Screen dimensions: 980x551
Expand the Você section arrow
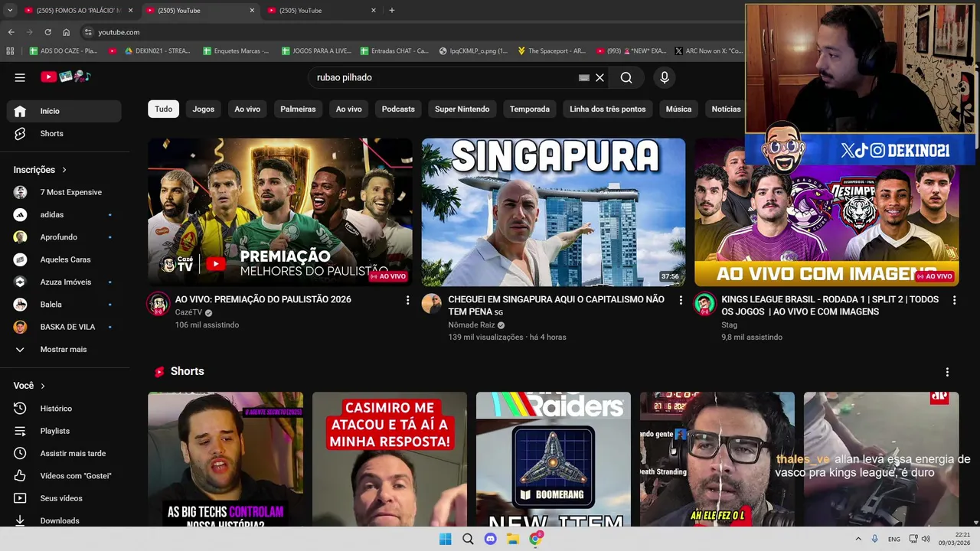pyautogui.click(x=43, y=386)
